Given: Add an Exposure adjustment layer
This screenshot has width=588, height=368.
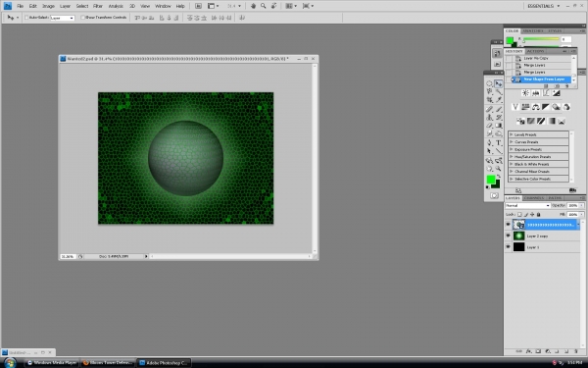Looking at the screenshot, I should [x=556, y=93].
